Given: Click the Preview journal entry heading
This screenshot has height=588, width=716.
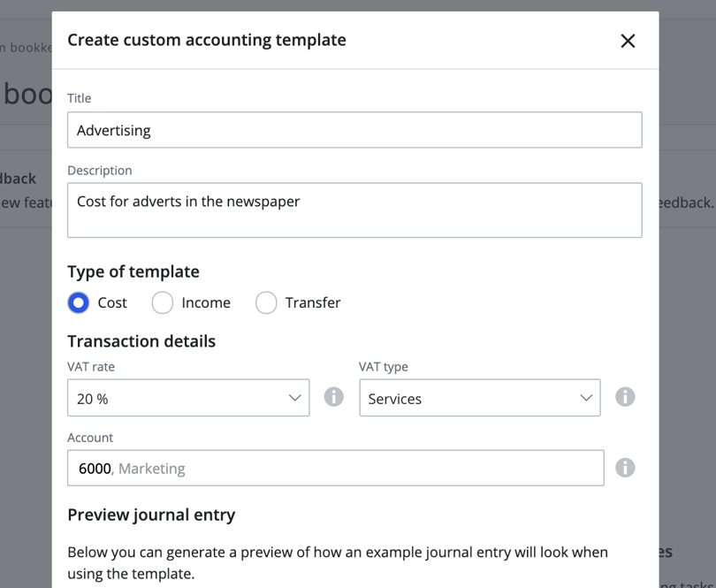Looking at the screenshot, I should (x=149, y=515).
